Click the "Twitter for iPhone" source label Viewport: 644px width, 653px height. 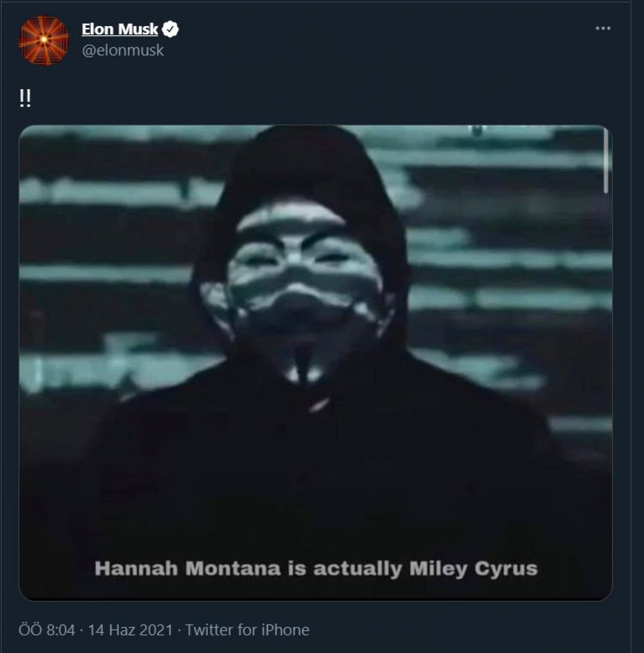click(x=247, y=630)
